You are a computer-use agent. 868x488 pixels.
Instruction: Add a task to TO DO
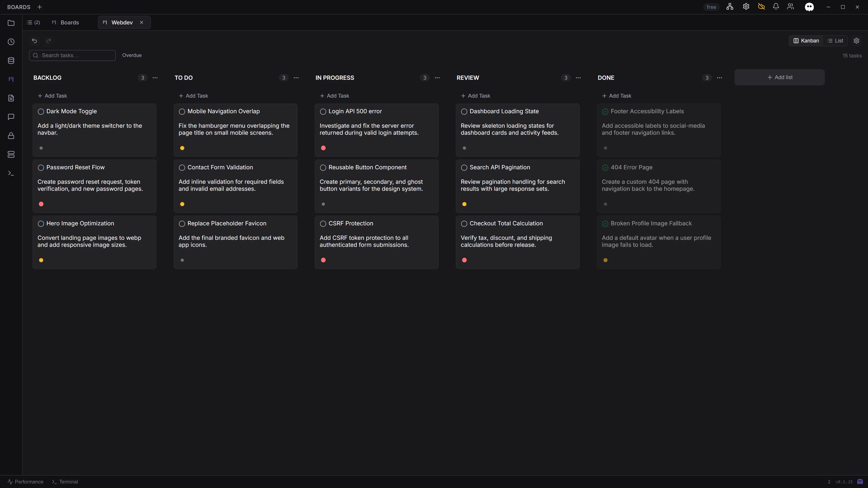pos(193,96)
